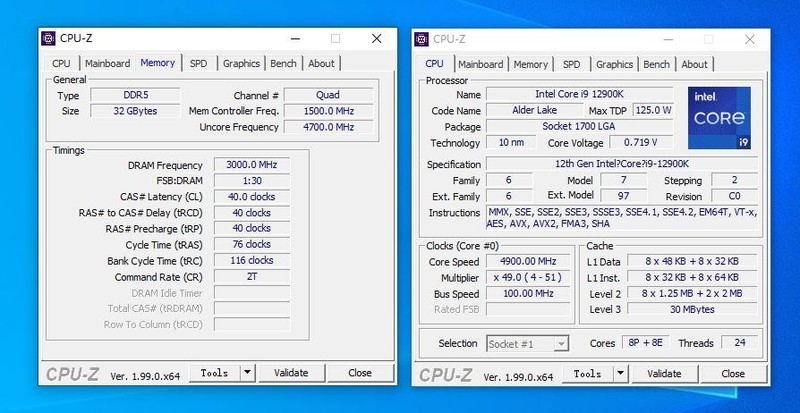Click the Alder Lake code name value
This screenshot has height=413, width=800.
tap(534, 110)
